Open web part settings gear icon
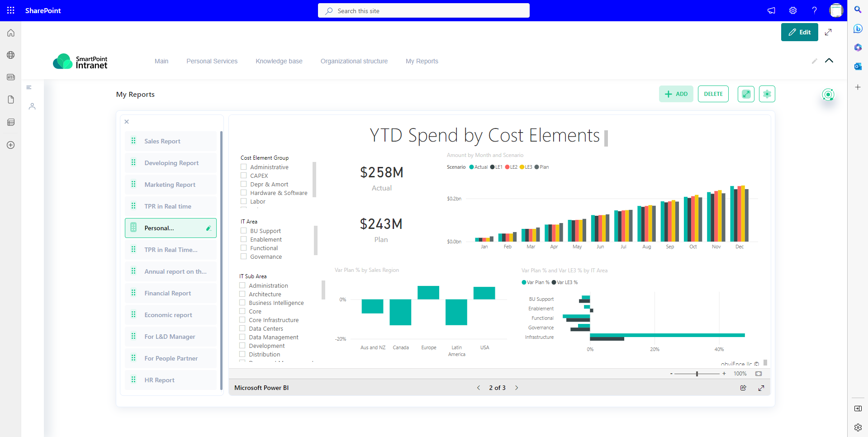This screenshot has width=868, height=437. 767,94
